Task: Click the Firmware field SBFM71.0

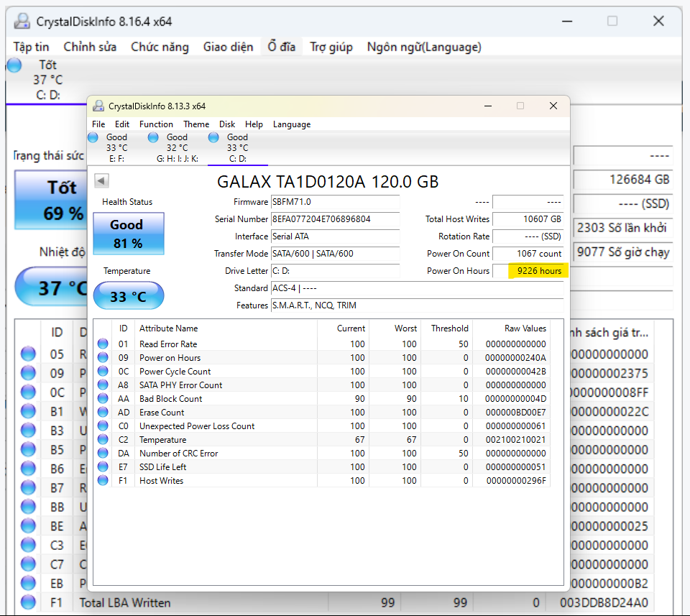Action: tap(336, 202)
